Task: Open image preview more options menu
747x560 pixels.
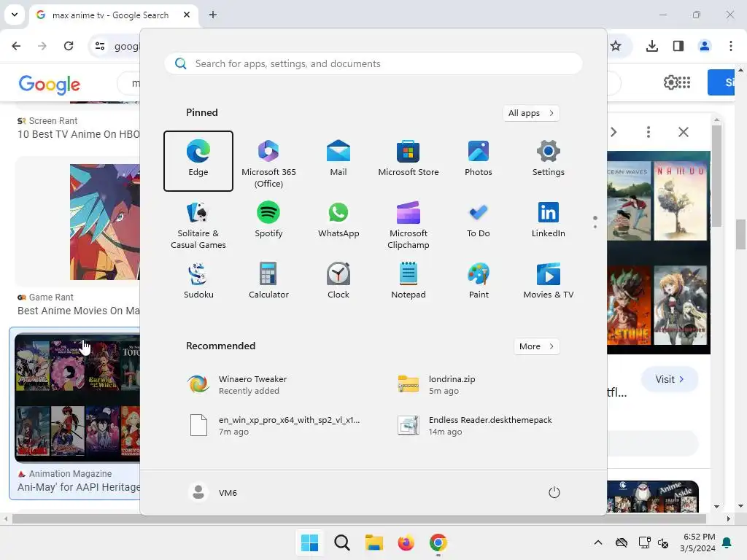Action: click(x=648, y=132)
